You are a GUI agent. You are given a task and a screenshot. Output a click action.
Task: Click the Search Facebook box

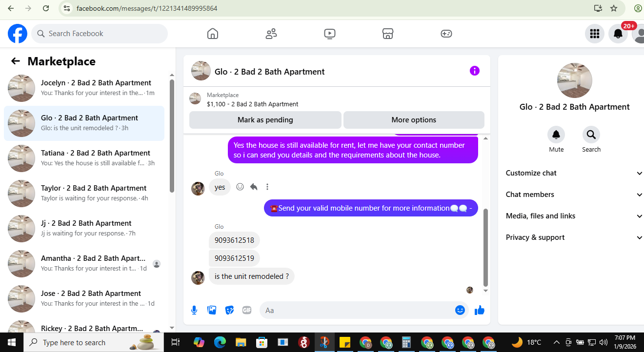(100, 34)
